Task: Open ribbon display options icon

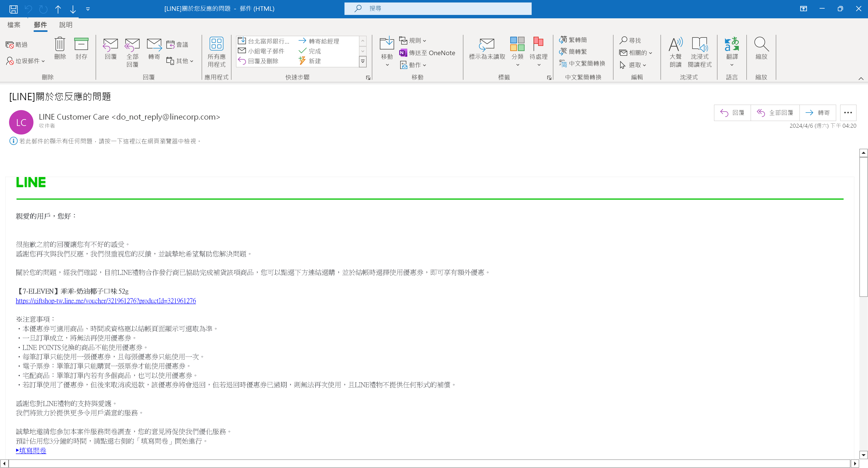Action: [x=803, y=9]
